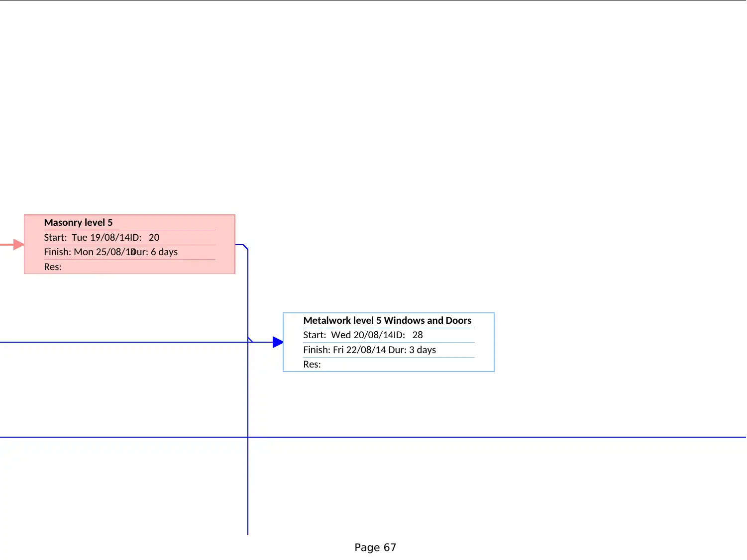
Task: Click 'Finish: Mon 25/08/14' in Masonry box
Action: click(x=90, y=252)
